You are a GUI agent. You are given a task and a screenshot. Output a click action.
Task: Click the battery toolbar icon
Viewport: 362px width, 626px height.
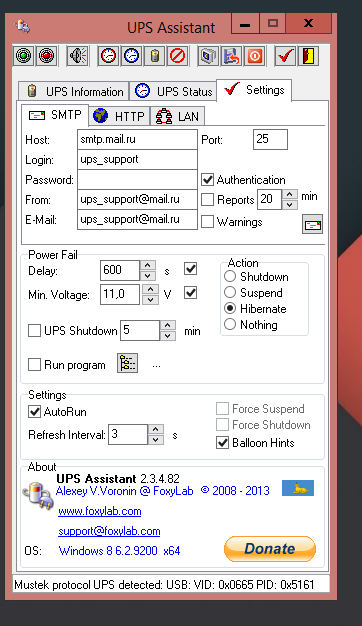(x=154, y=55)
